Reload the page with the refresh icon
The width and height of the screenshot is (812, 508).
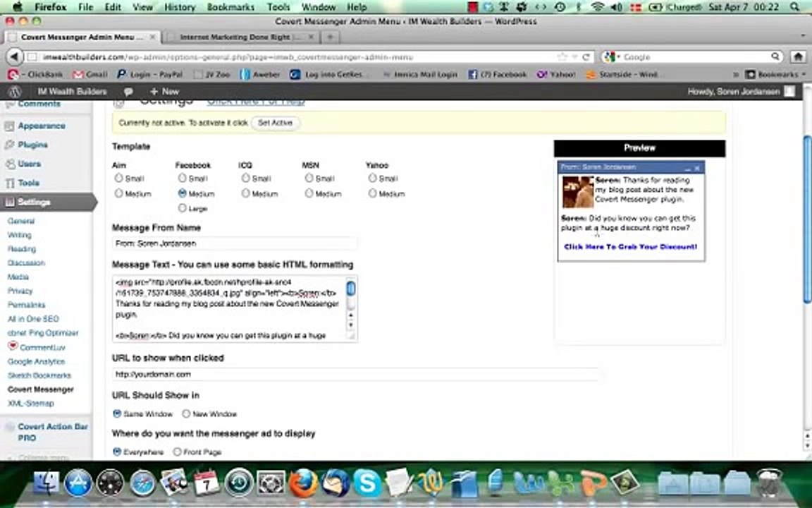point(586,57)
